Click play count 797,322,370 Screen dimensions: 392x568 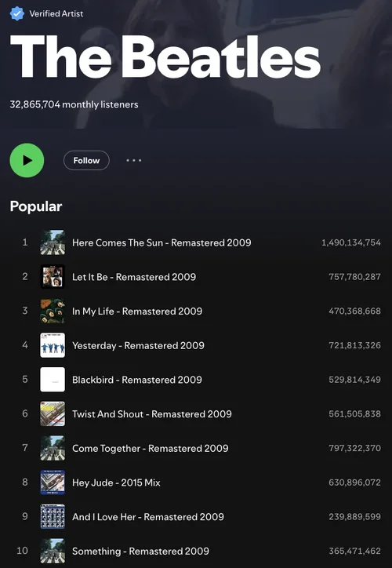click(x=354, y=448)
